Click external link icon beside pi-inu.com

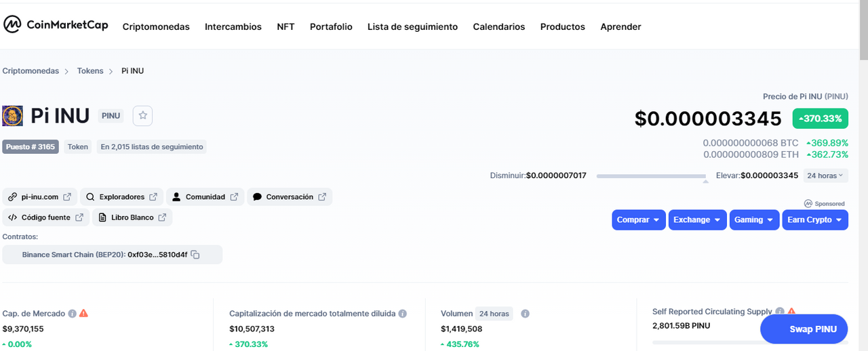(67, 197)
